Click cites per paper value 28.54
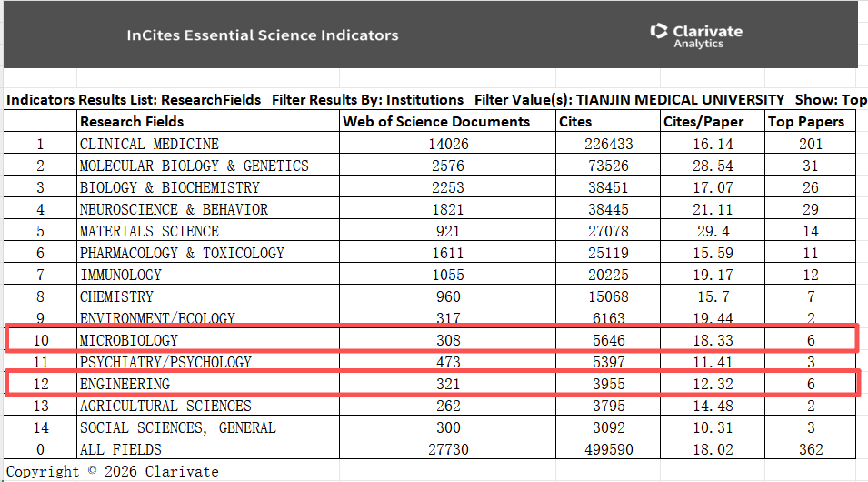 [x=713, y=166]
